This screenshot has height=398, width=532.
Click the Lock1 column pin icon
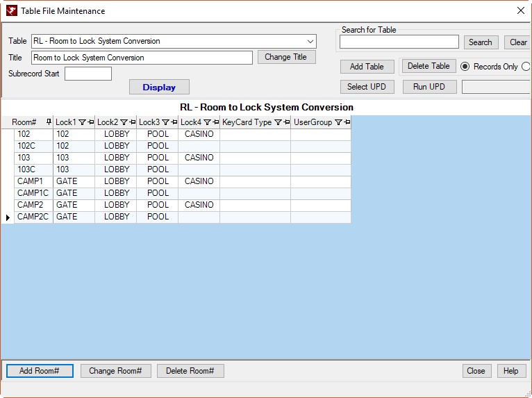(90, 122)
